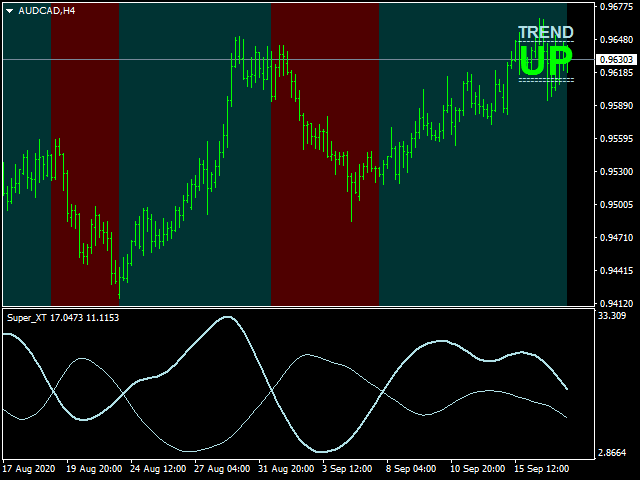Click the TREND text label

(545, 33)
